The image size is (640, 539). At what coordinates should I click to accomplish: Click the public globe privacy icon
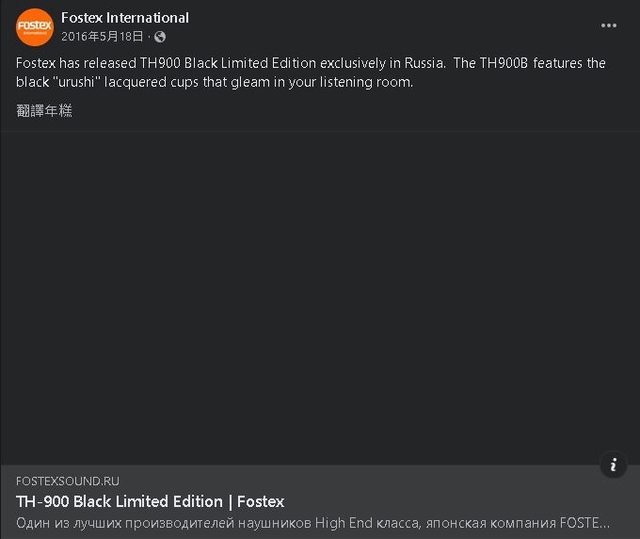point(160,37)
